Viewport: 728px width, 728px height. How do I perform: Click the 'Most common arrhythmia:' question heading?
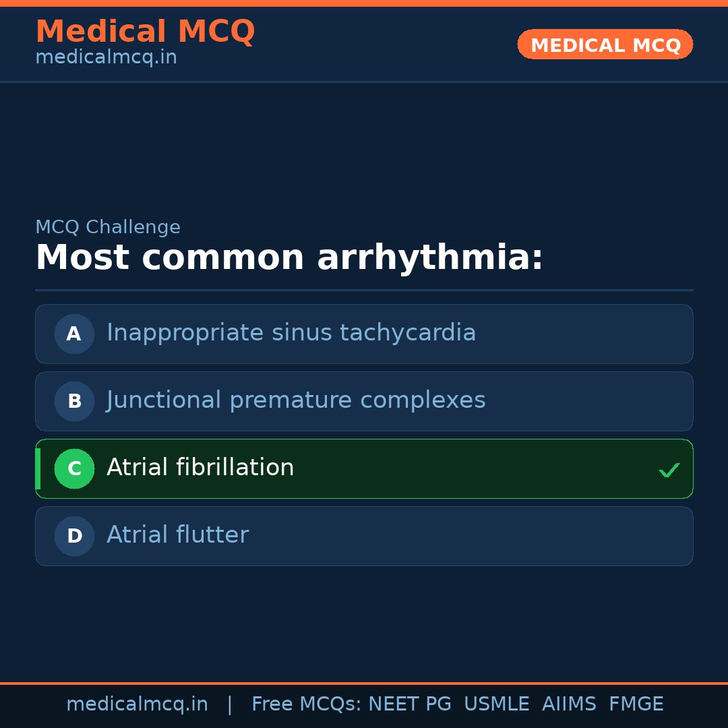point(289,258)
